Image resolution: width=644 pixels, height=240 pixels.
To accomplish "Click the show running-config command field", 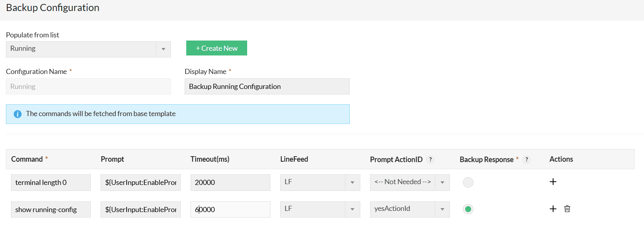I will click(51, 209).
